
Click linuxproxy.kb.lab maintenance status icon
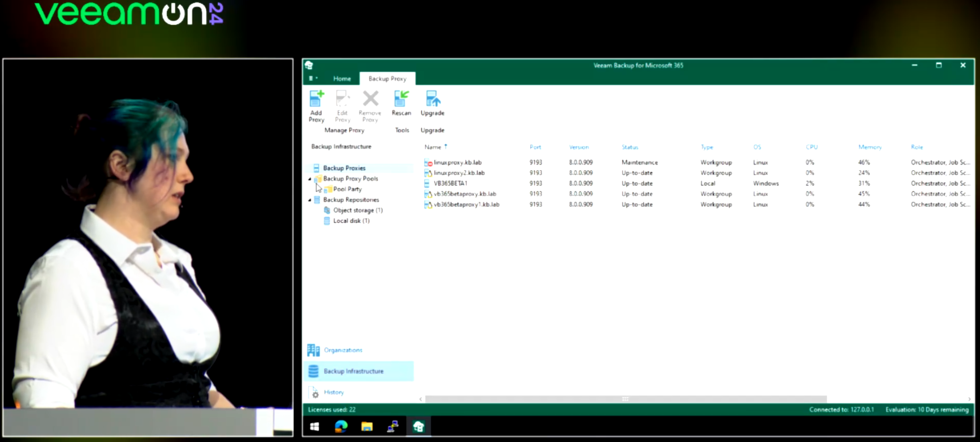click(428, 163)
